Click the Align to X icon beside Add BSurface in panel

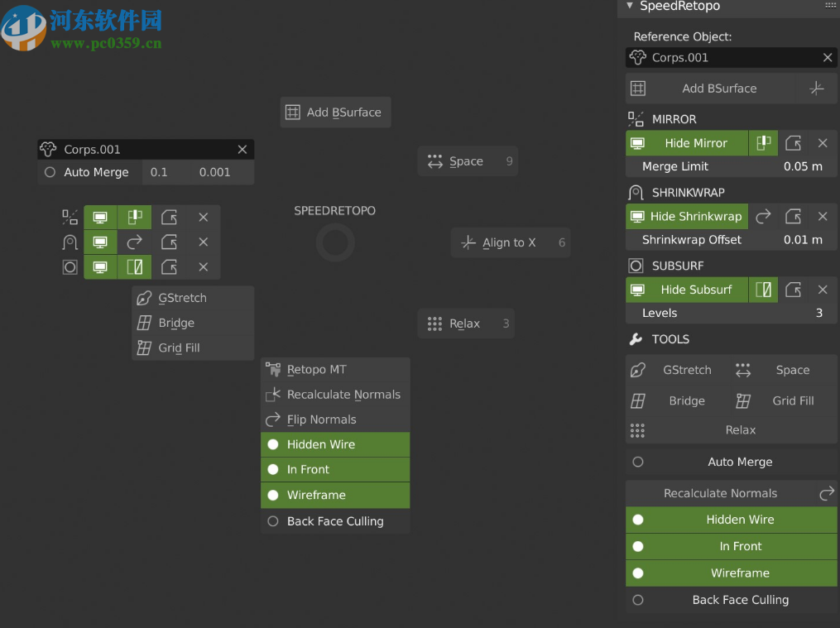pyautogui.click(x=817, y=89)
